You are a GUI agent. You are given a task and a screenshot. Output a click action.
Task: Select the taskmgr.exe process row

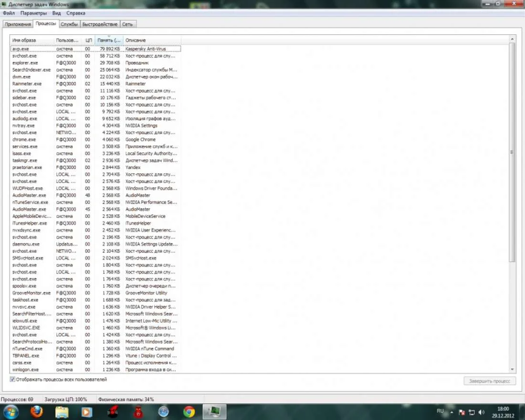coord(95,160)
